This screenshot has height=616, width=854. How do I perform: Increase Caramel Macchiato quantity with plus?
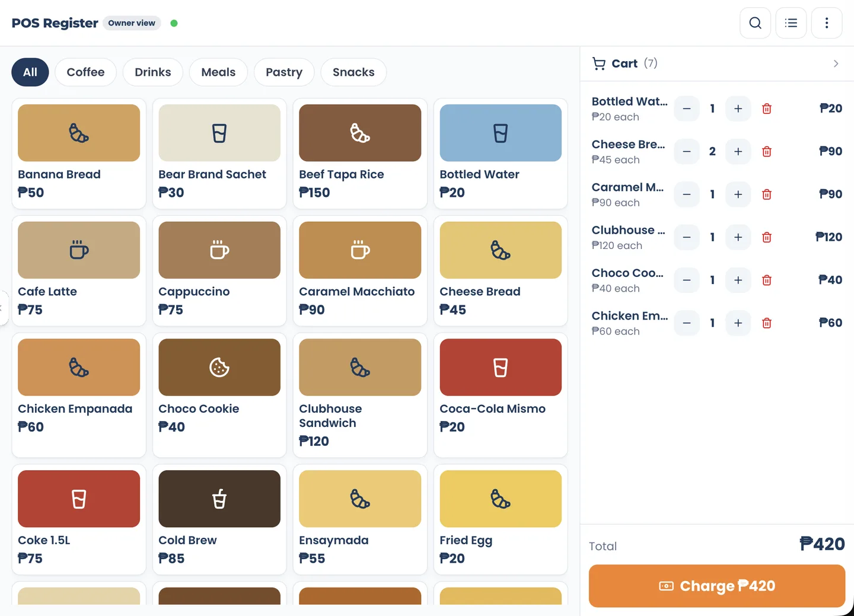738,194
